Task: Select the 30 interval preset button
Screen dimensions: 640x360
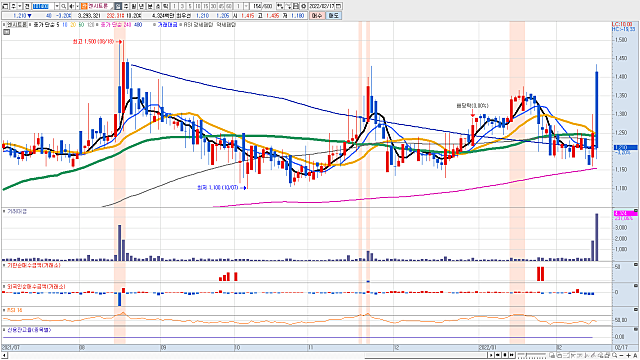Action: 213,6
